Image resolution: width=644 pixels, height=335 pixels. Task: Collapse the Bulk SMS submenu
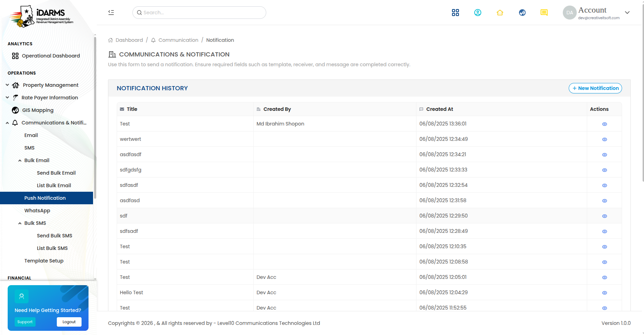pos(20,223)
